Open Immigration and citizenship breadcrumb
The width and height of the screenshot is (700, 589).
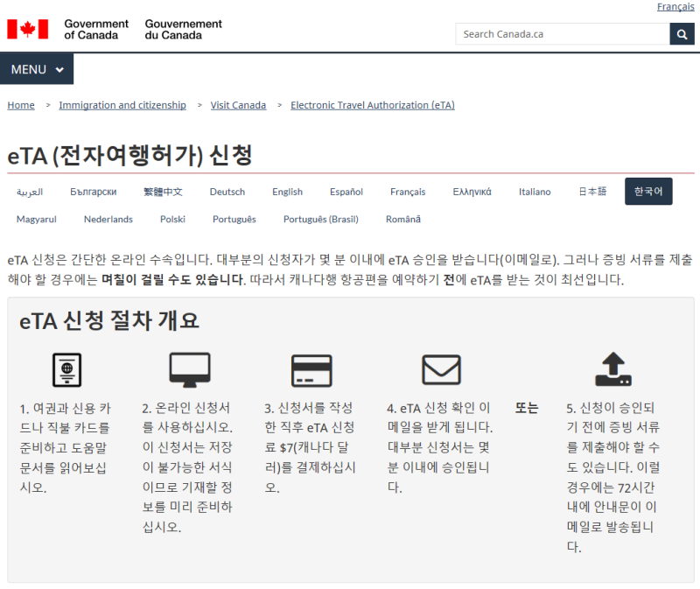[x=122, y=105]
